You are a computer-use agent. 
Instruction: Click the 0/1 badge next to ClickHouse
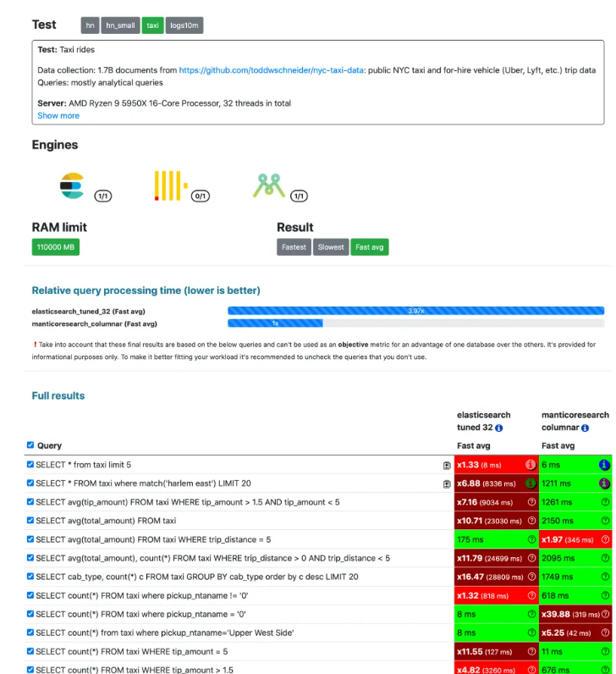[x=201, y=196]
